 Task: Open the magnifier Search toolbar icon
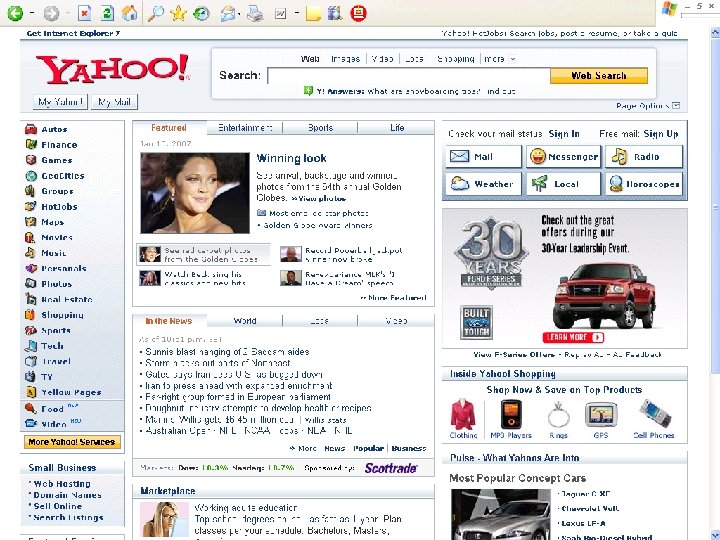pyautogui.click(x=156, y=13)
